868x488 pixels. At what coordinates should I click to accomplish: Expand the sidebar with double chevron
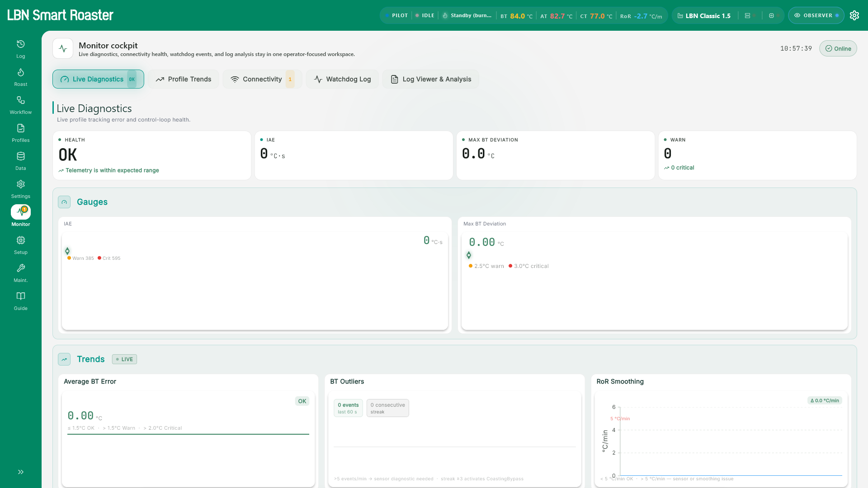21,472
